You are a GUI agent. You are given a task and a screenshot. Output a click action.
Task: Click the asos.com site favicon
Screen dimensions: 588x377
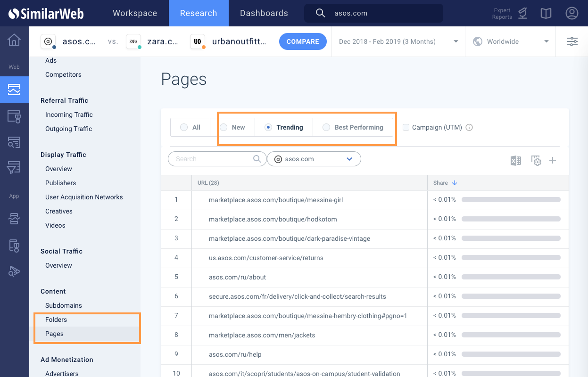point(48,41)
